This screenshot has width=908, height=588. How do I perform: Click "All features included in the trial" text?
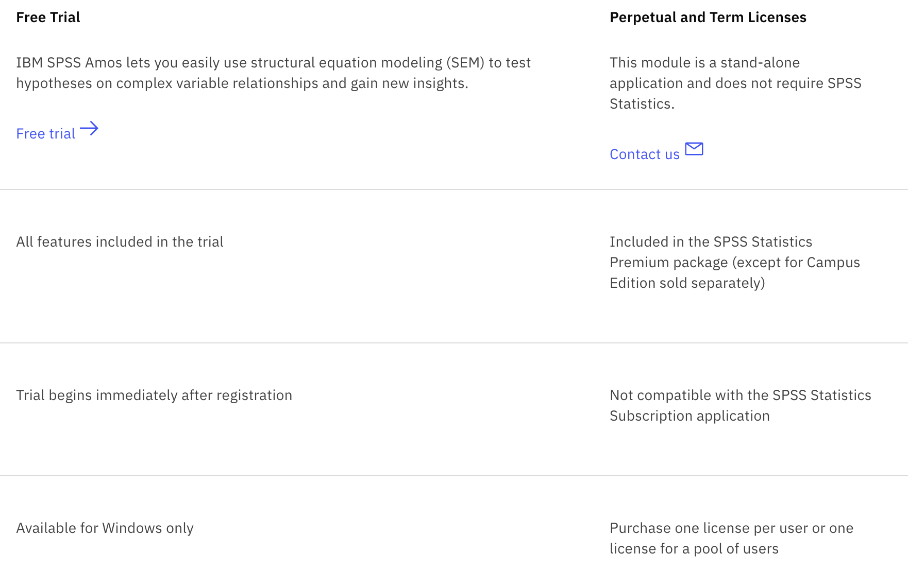tap(120, 242)
